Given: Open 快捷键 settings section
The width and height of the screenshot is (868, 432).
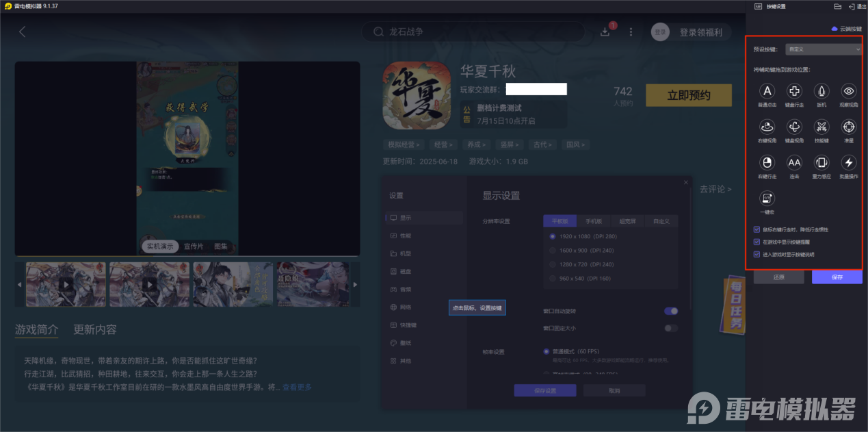Looking at the screenshot, I should (x=424, y=325).
